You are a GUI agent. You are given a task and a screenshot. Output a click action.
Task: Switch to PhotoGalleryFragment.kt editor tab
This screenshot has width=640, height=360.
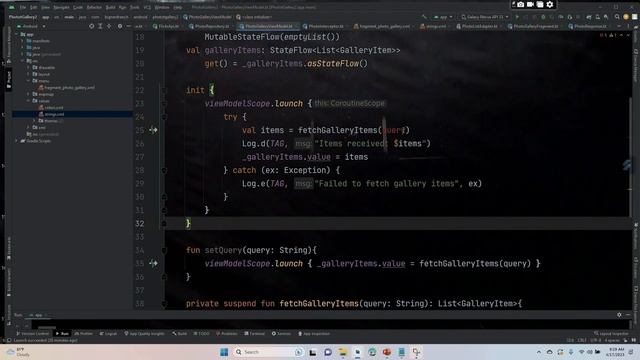tap(535, 26)
